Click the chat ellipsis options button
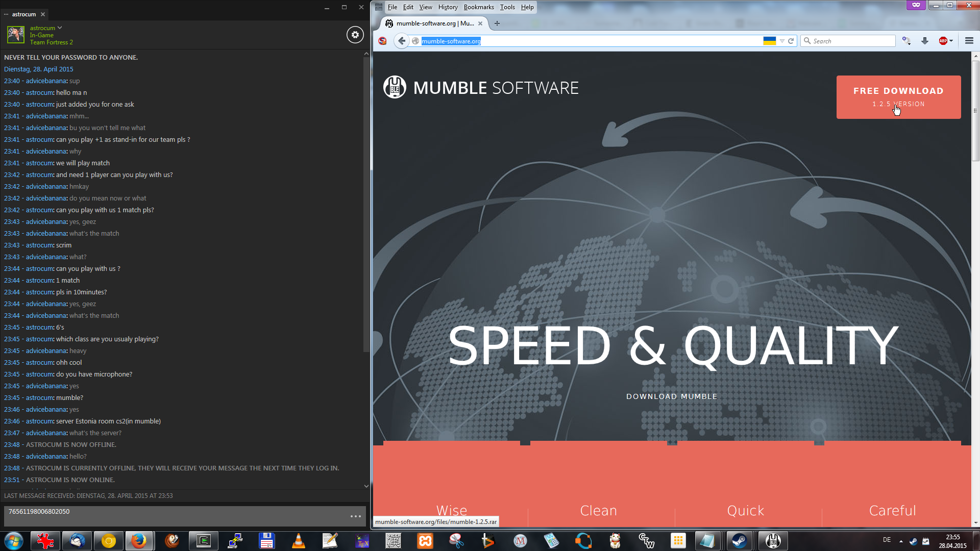Image resolution: width=980 pixels, height=551 pixels. (x=356, y=516)
